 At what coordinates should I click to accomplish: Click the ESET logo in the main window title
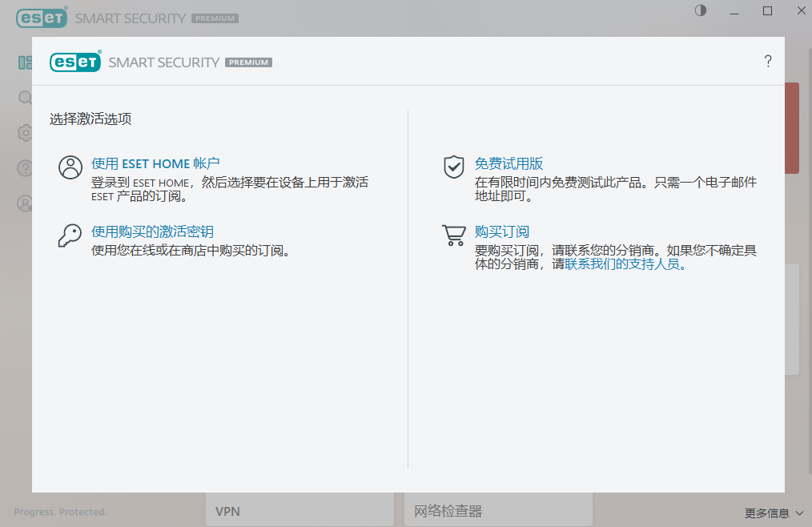(x=42, y=18)
